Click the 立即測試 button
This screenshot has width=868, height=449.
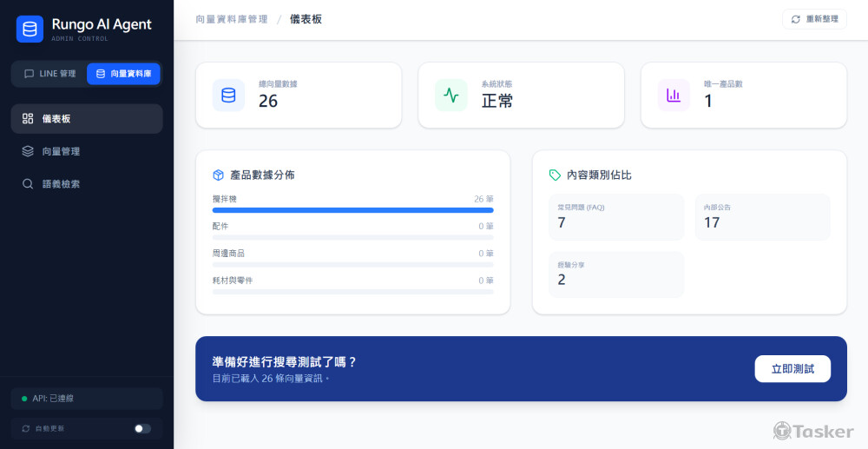(x=792, y=369)
